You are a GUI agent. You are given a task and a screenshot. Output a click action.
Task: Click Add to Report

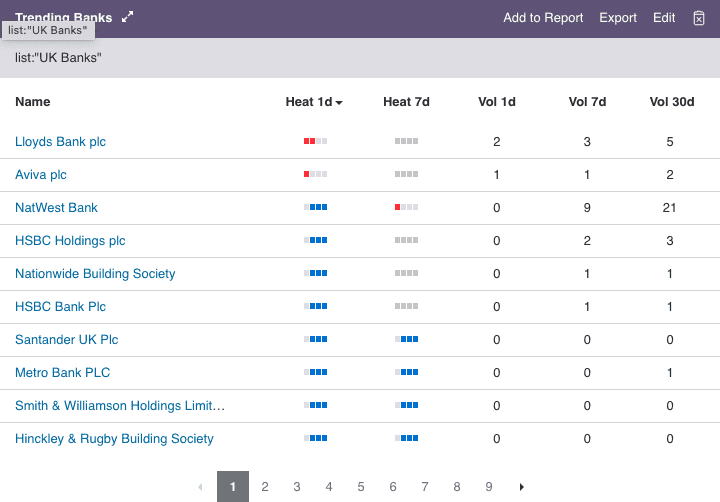coord(543,18)
